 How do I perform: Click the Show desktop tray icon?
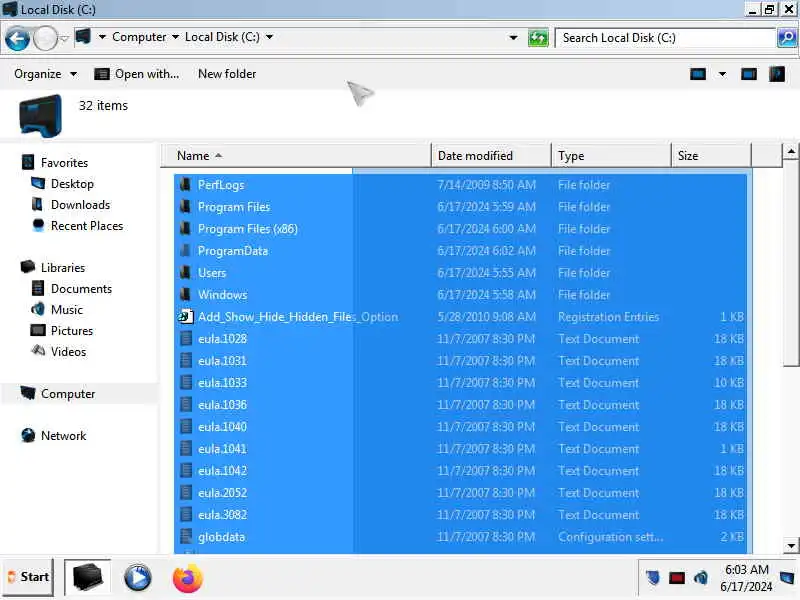[787, 578]
